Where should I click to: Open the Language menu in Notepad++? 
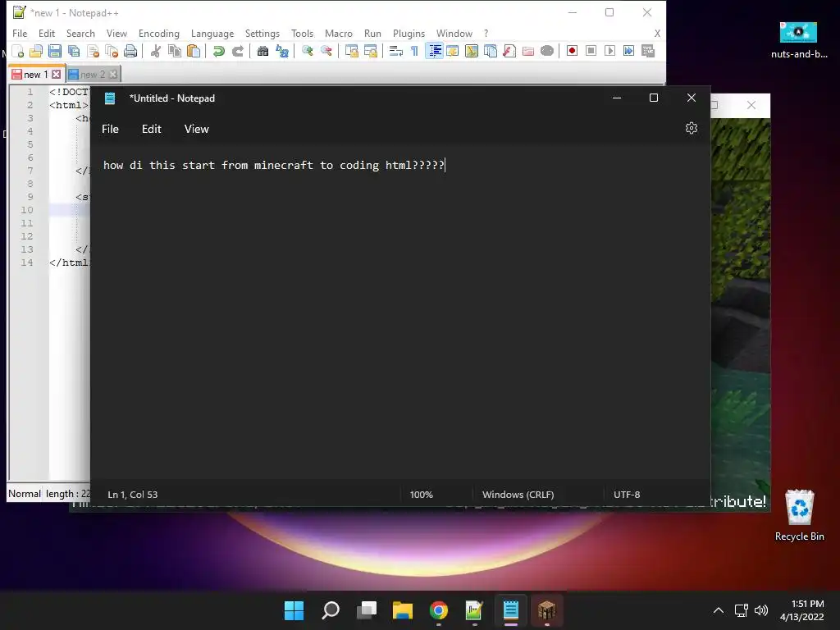[212, 33]
